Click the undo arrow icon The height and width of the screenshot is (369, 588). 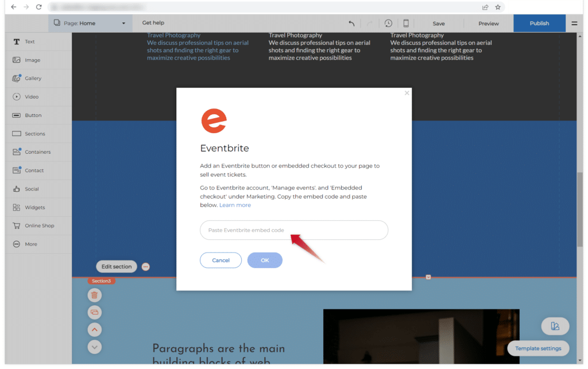351,24
